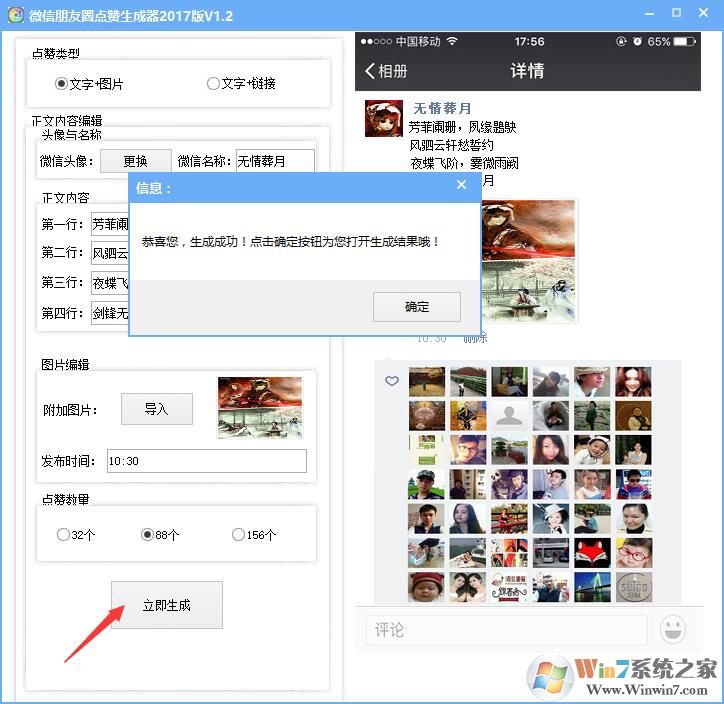Click the 无情葬月 name in preview

(x=442, y=108)
